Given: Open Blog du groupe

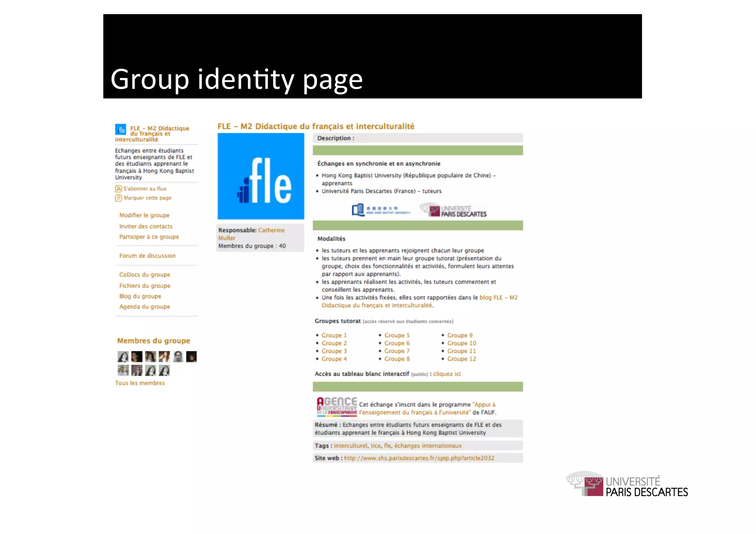Looking at the screenshot, I should (x=140, y=296).
